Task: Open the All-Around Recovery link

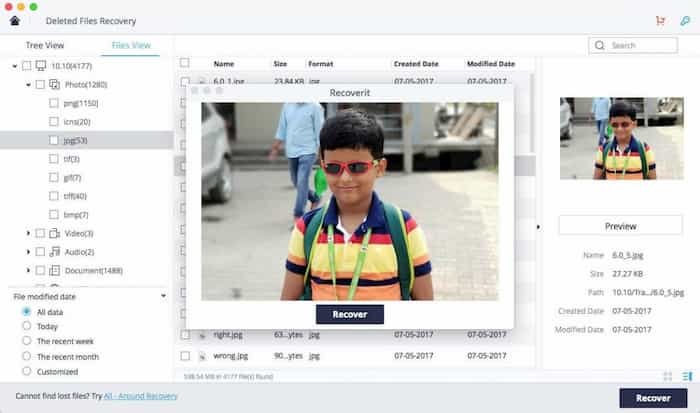Action: [141, 397]
